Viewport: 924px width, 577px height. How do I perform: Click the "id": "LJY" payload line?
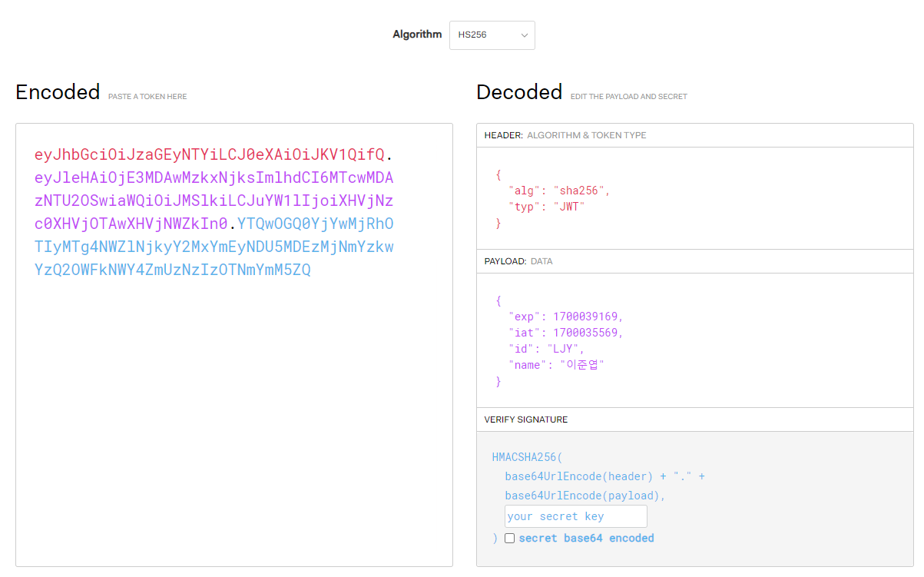pos(546,349)
